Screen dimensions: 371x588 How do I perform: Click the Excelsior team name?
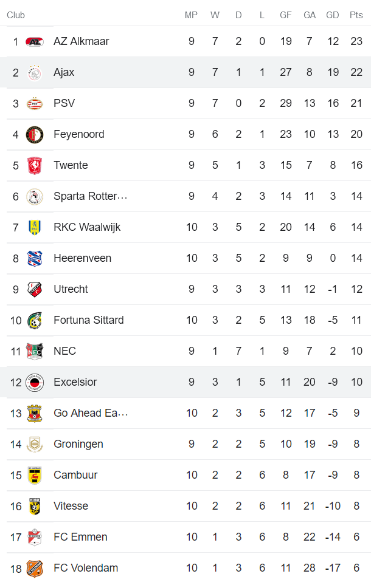(x=75, y=382)
